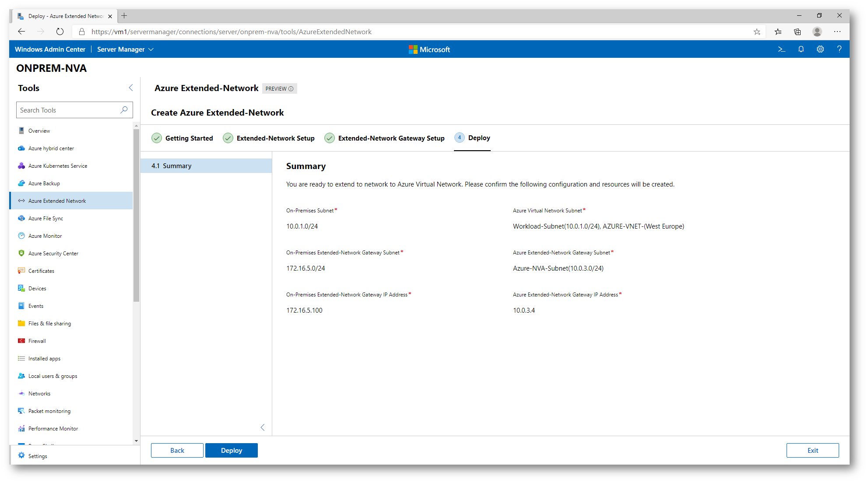Viewport: 868px width, 483px height.
Task: Open browser Collections icon
Action: (x=798, y=32)
